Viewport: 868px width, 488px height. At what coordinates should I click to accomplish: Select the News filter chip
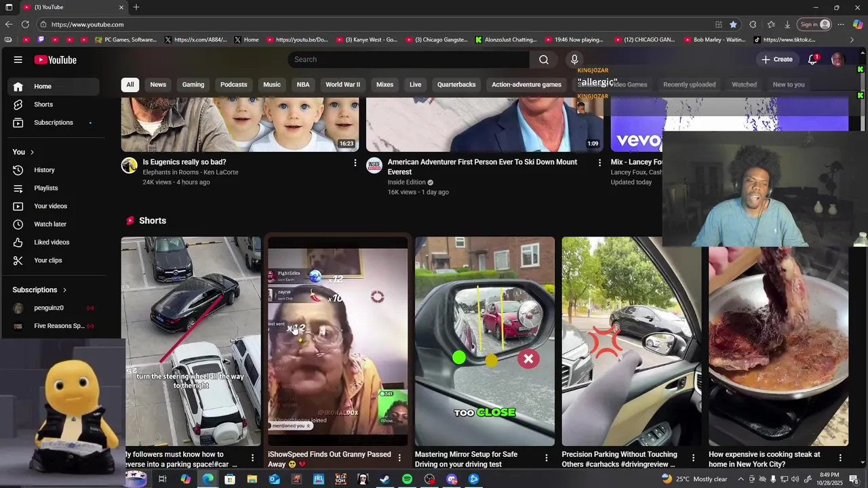pos(158,85)
